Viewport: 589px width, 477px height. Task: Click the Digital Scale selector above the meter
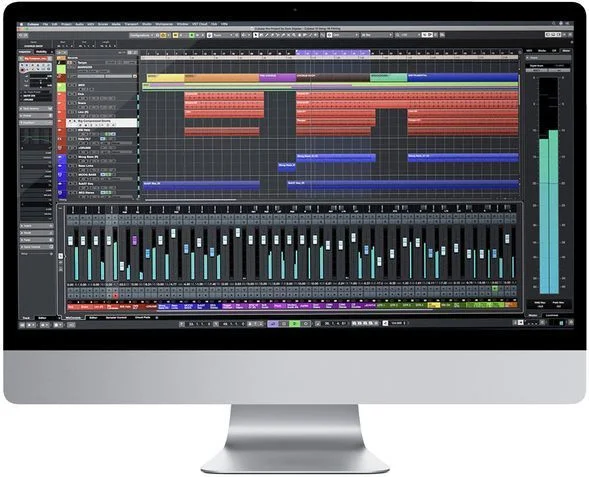pyautogui.click(x=537, y=66)
